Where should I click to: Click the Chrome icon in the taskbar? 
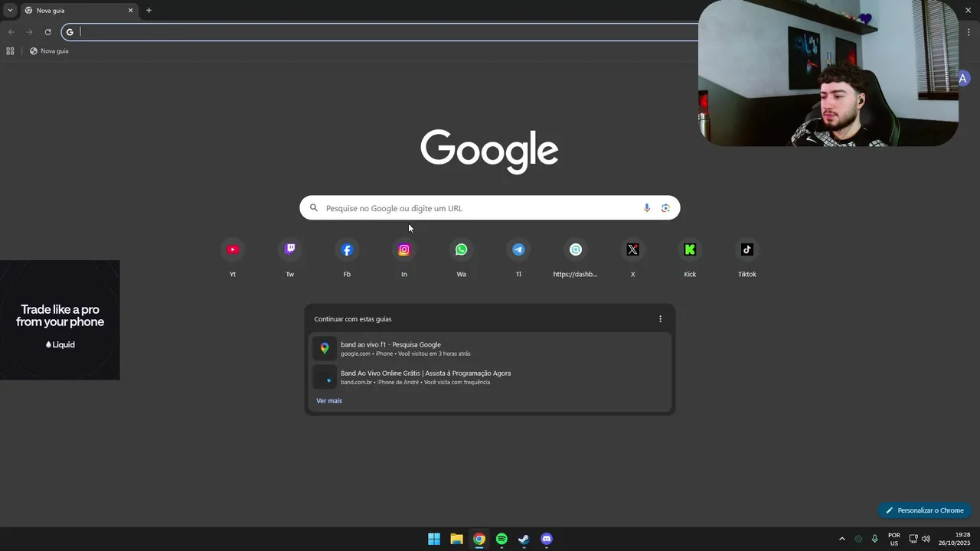pyautogui.click(x=479, y=539)
